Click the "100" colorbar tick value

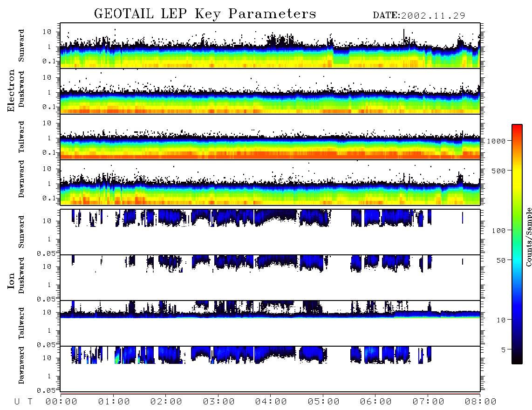(498, 231)
